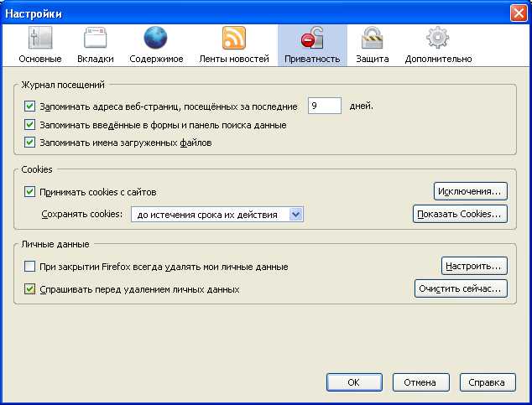Open the Вкладки settings panel icon
Screen dimensions: 532x405
tap(95, 39)
